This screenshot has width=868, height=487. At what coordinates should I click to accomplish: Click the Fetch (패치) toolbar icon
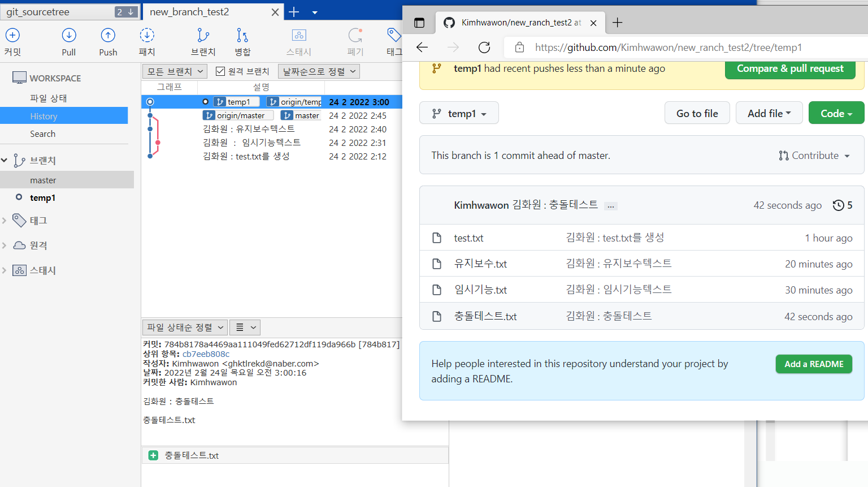point(147,35)
